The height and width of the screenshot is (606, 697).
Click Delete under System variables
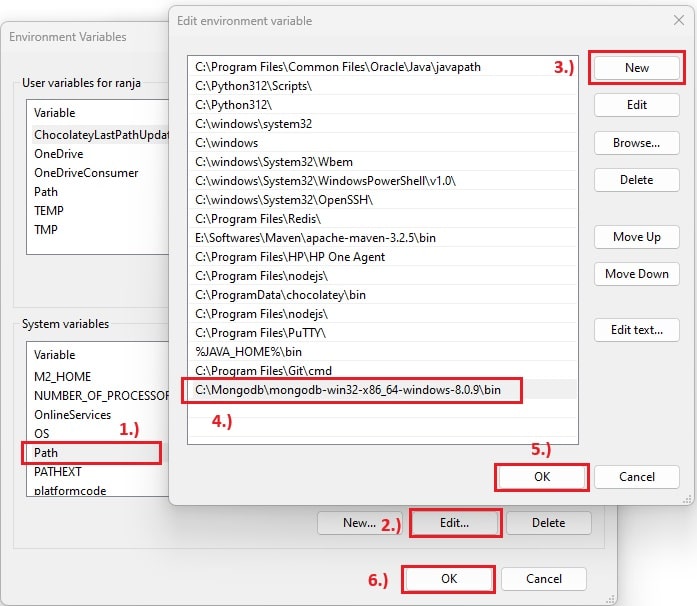coord(548,523)
